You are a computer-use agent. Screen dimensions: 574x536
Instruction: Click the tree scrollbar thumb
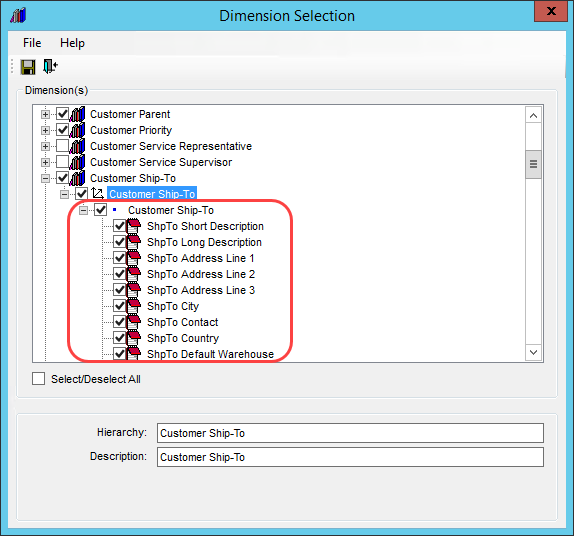[533, 164]
